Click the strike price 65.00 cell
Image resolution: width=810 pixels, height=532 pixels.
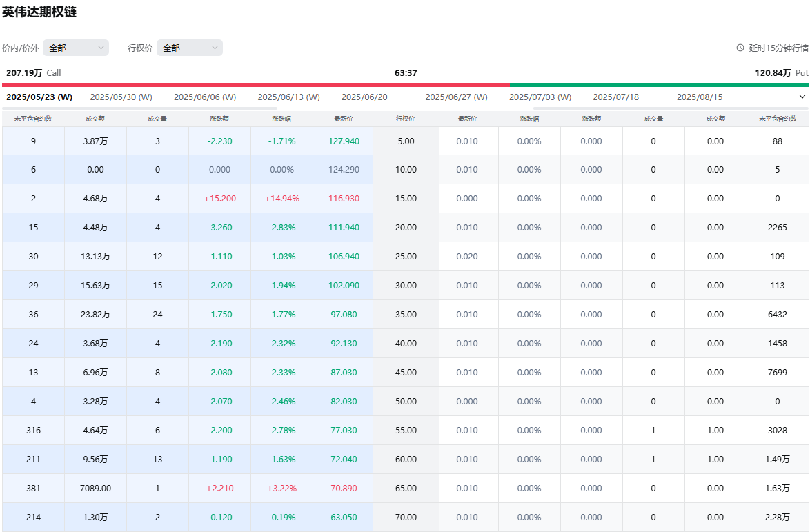point(406,488)
